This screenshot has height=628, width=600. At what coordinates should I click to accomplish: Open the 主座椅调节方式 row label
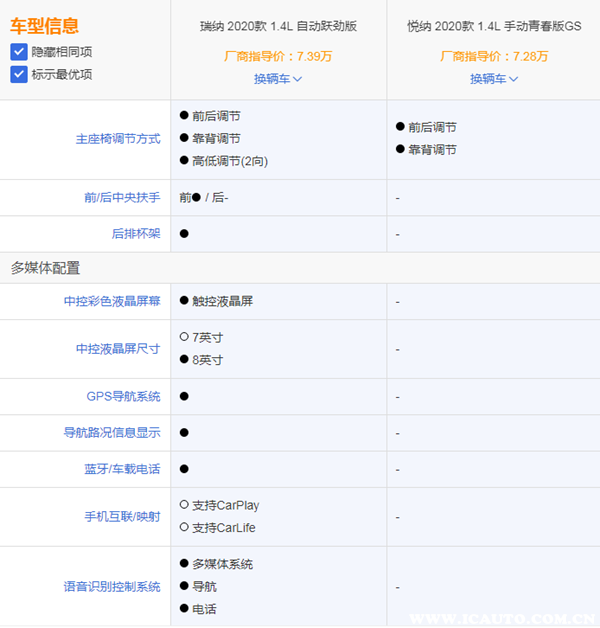click(118, 139)
